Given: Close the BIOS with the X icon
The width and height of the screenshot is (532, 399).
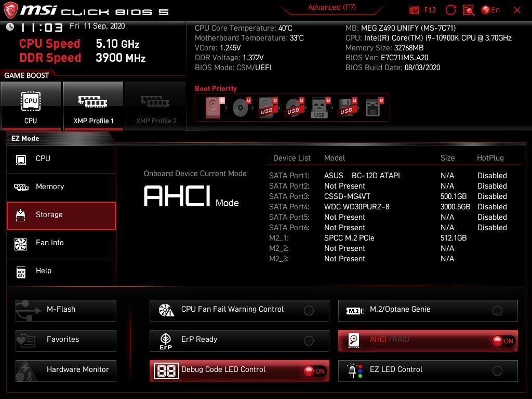Looking at the screenshot, I should [x=517, y=10].
